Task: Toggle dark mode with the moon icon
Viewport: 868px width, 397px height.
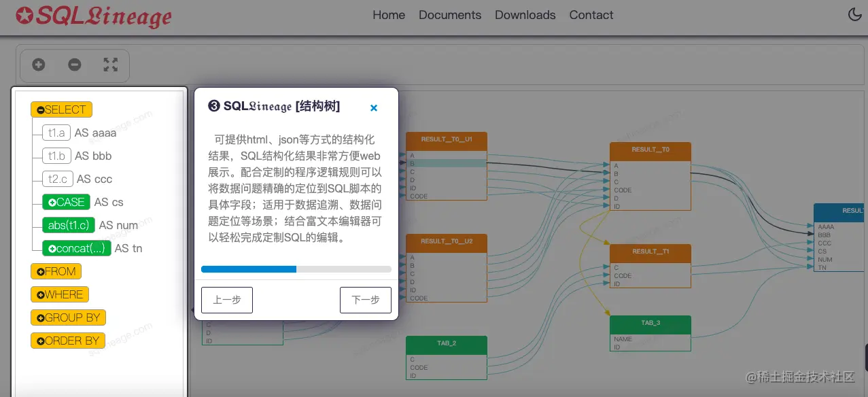Action: click(854, 13)
